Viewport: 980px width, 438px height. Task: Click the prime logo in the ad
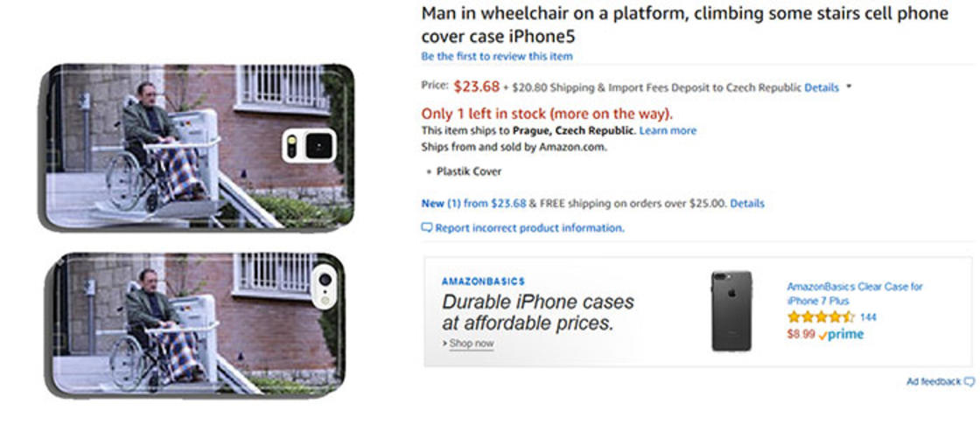click(x=842, y=334)
